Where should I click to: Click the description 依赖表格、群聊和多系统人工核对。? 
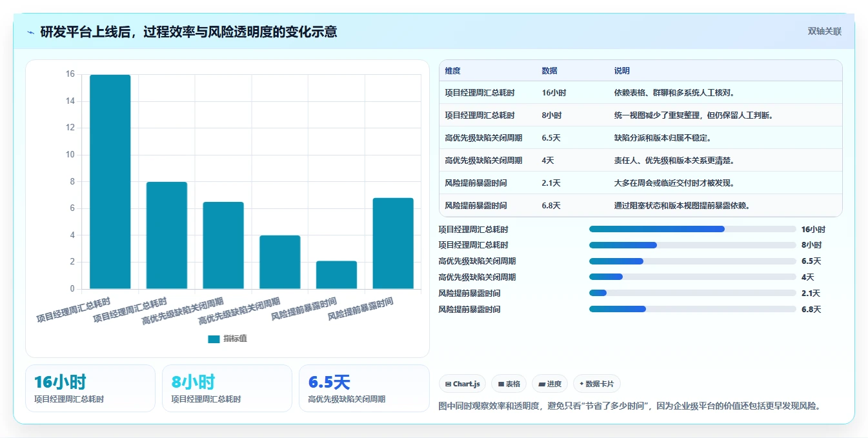(x=674, y=93)
